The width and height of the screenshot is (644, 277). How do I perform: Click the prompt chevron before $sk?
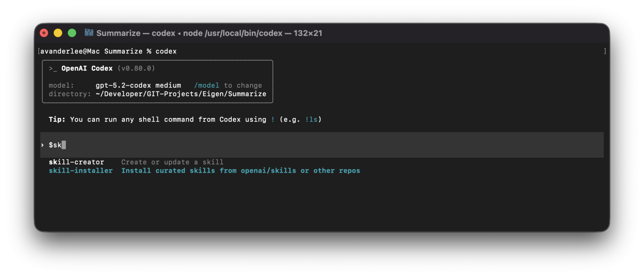click(42, 145)
